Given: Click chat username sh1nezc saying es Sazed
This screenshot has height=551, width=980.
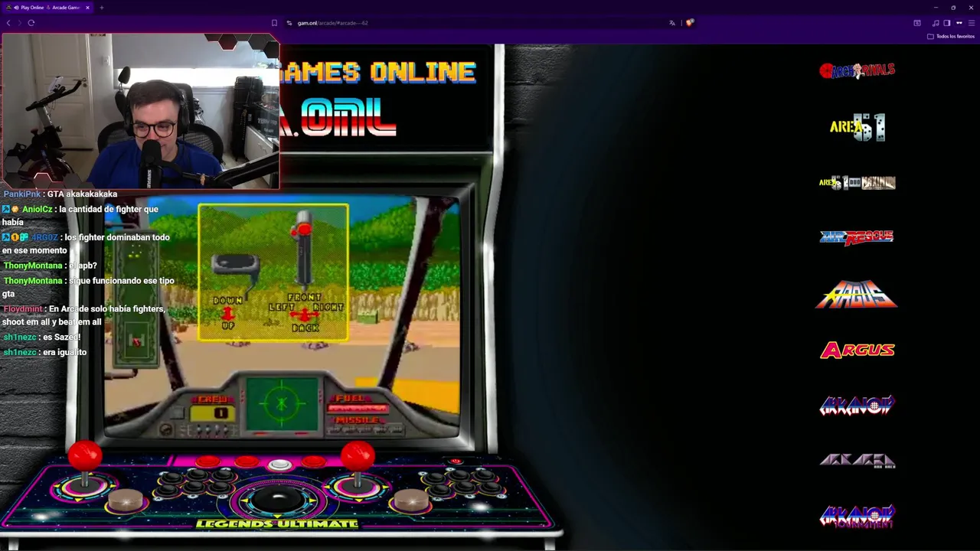Looking at the screenshot, I should (x=20, y=337).
